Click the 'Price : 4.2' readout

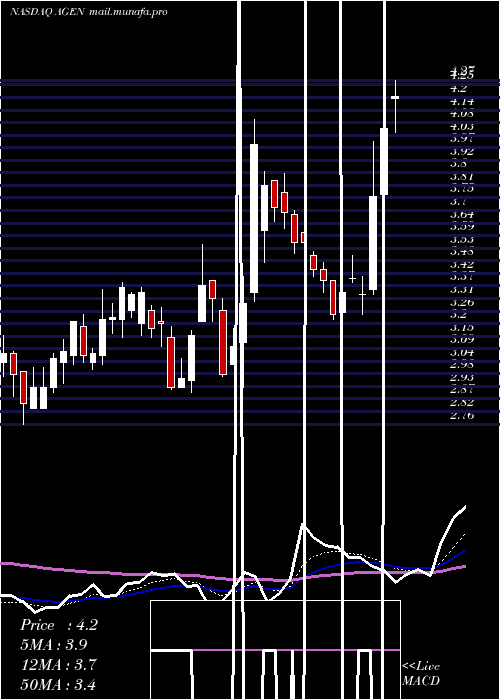click(x=58, y=625)
